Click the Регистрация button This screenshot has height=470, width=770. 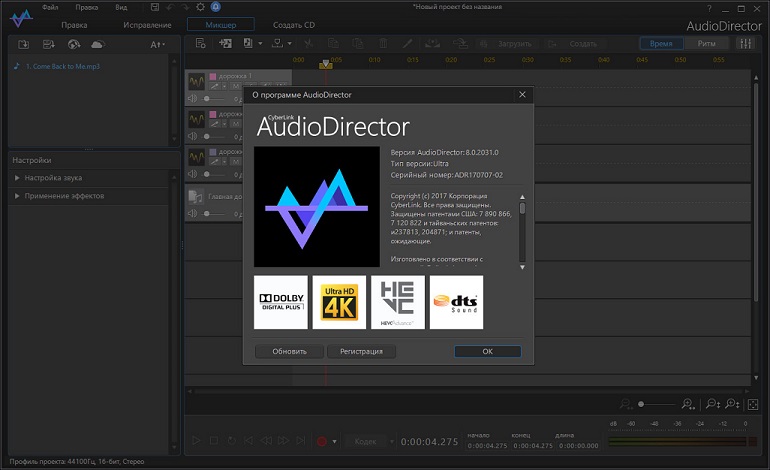point(361,352)
